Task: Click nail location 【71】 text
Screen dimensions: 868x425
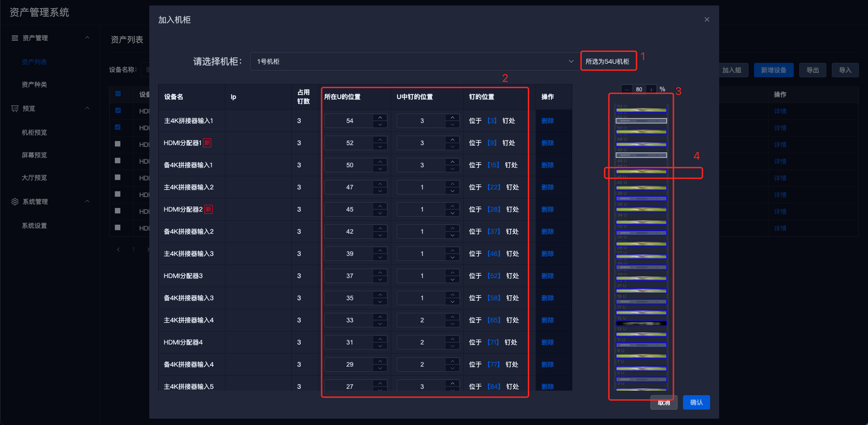Action: click(x=493, y=342)
